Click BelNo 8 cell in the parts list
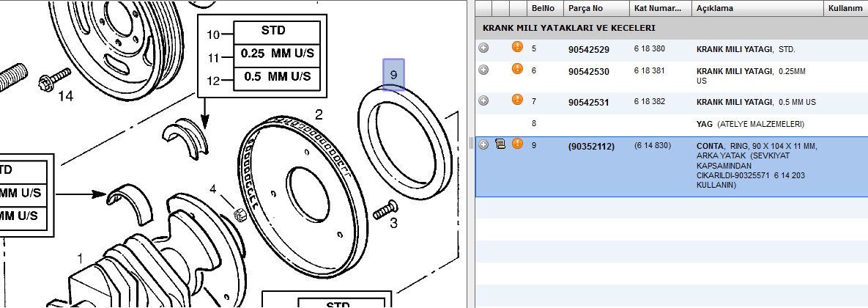868x308 pixels. click(x=534, y=123)
